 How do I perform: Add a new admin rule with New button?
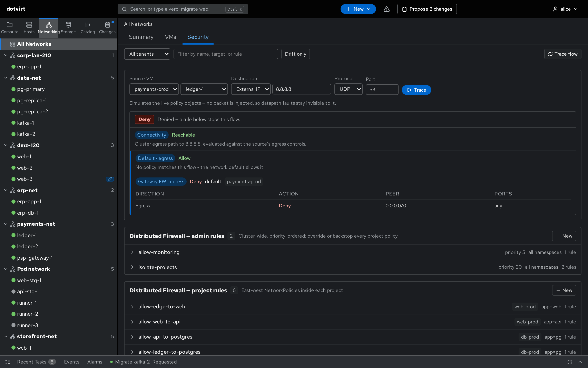(x=564, y=236)
